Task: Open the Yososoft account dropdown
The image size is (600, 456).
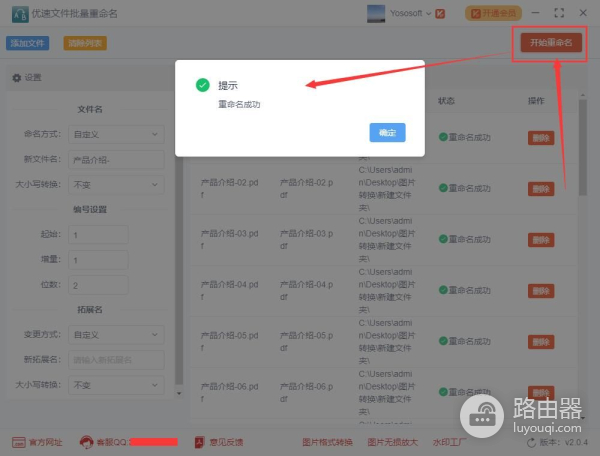Action: (411, 13)
